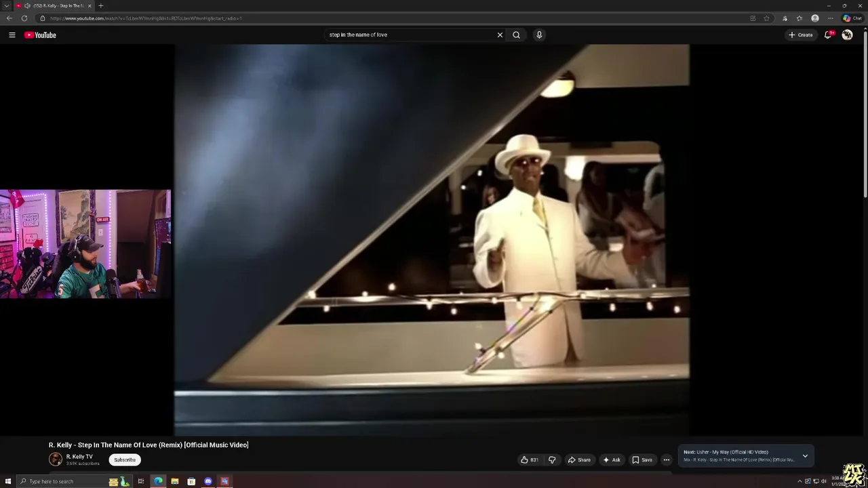Click the main video player area
868x488 pixels.
point(432,240)
